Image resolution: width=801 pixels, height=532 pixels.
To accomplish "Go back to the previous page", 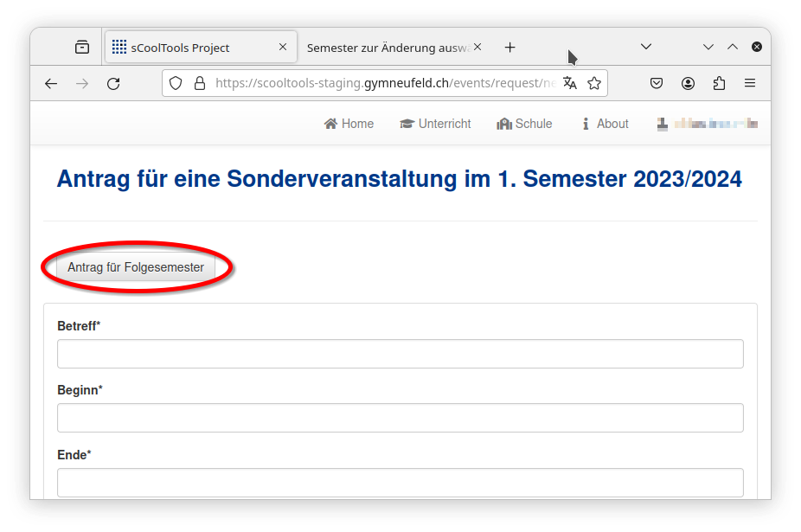I will [51, 84].
